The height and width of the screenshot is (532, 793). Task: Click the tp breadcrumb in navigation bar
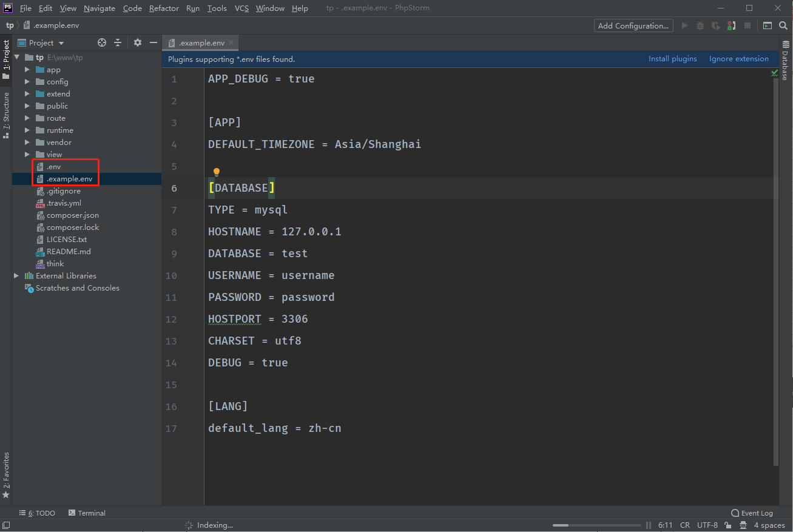coord(10,25)
